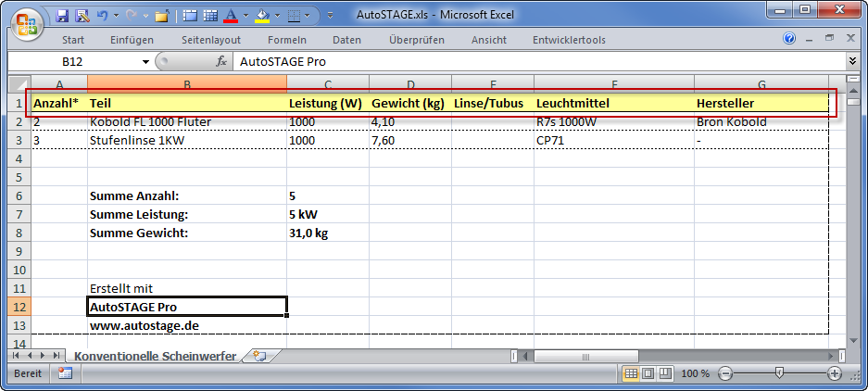Click the insert function fx icon
Screen dimensions: 868x391
(x=221, y=61)
